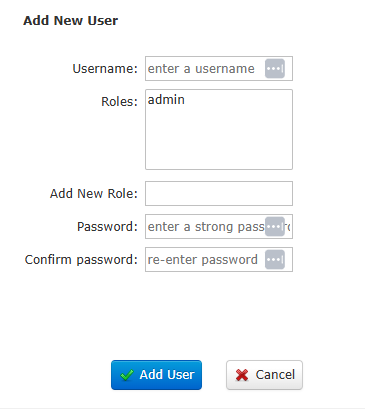365x409 pixels.
Task: Click the green checkmark on Add User
Action: coord(127,375)
